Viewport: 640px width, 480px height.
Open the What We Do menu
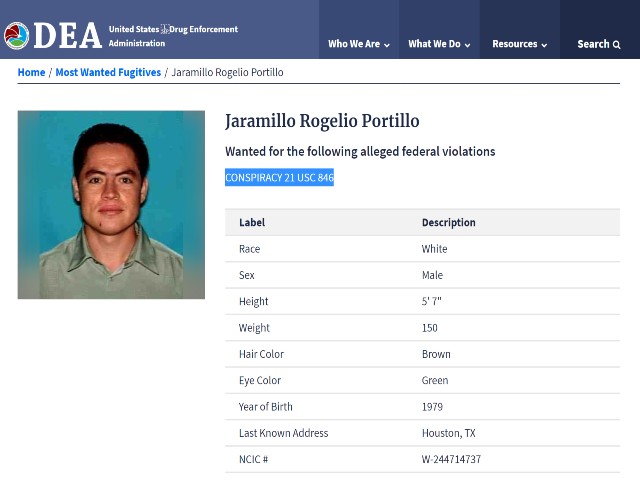439,44
